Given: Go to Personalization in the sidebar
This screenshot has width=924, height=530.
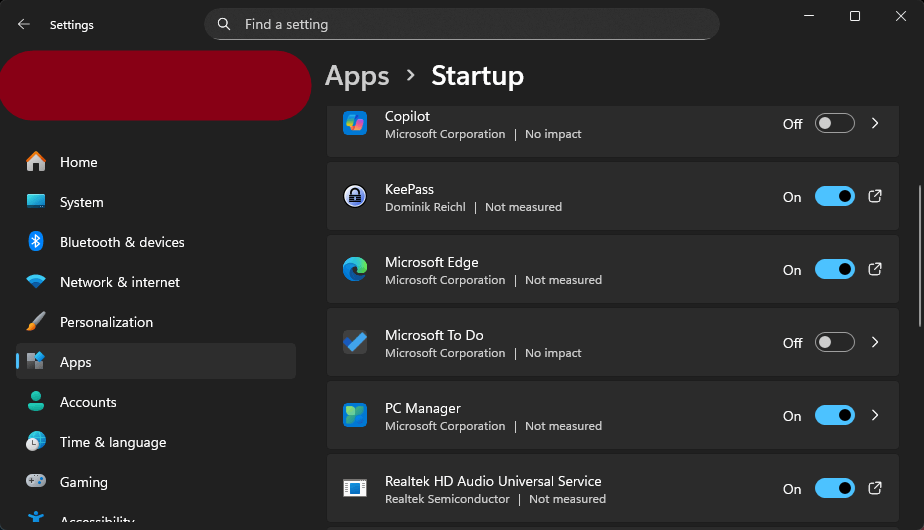Looking at the screenshot, I should (106, 322).
